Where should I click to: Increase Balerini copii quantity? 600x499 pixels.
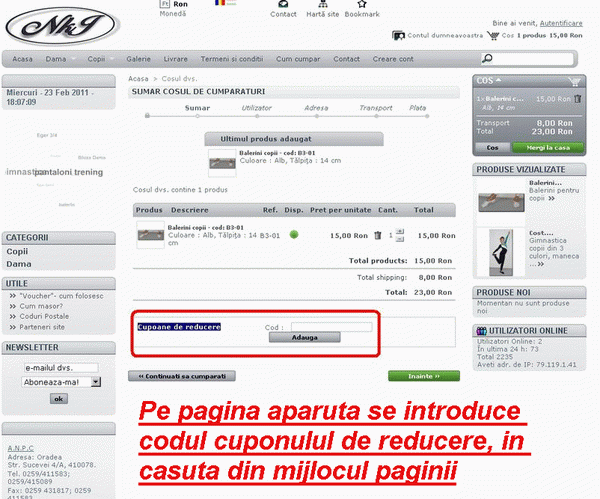(400, 232)
